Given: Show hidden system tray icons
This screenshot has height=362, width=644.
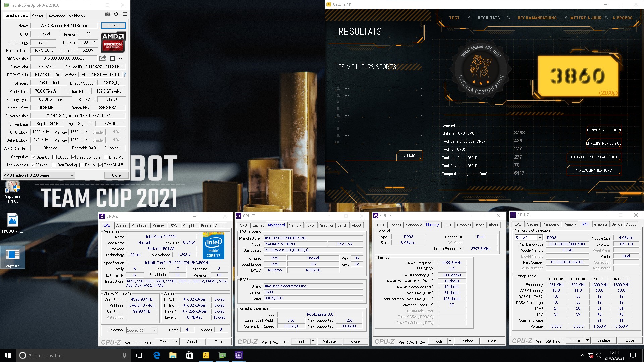Looking at the screenshot, I should pyautogui.click(x=582, y=355).
